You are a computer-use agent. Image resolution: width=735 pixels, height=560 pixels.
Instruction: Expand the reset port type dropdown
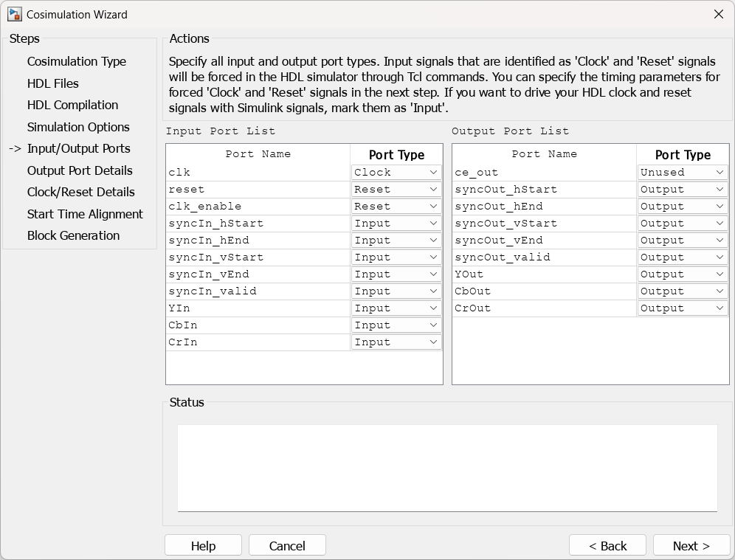pyautogui.click(x=396, y=189)
